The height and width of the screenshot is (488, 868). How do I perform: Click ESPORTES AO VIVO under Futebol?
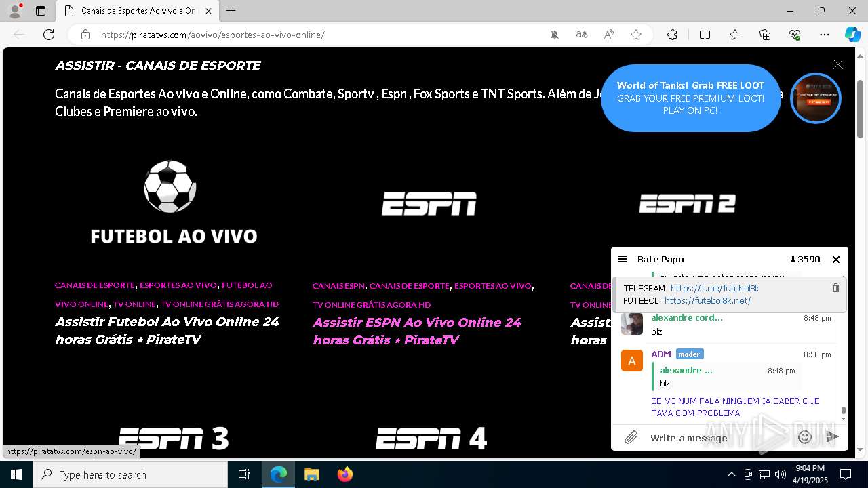click(178, 285)
